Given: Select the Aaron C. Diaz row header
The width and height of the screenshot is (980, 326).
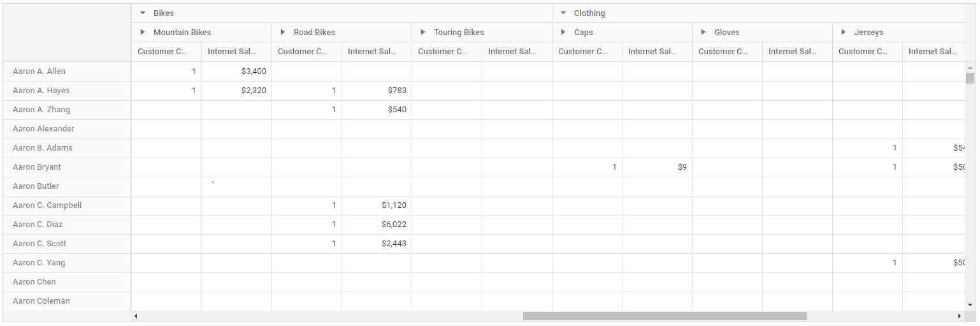Looking at the screenshot, I should click(x=67, y=225).
